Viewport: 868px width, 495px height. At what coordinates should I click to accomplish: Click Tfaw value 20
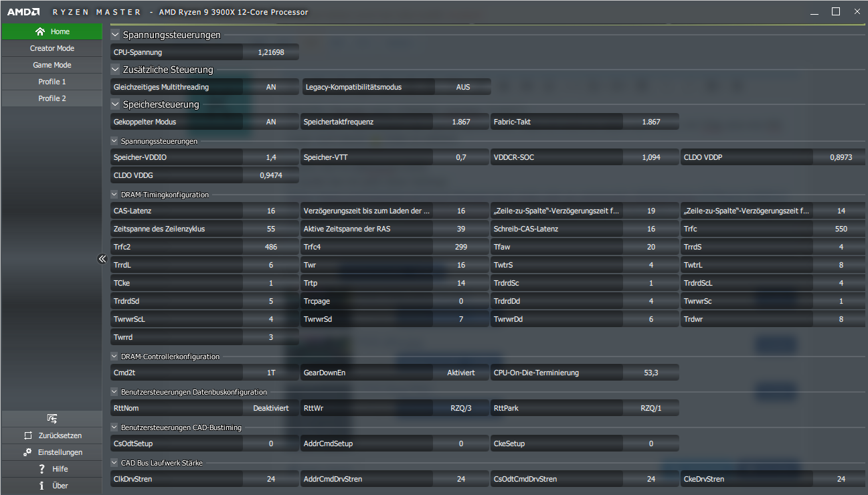(x=651, y=247)
